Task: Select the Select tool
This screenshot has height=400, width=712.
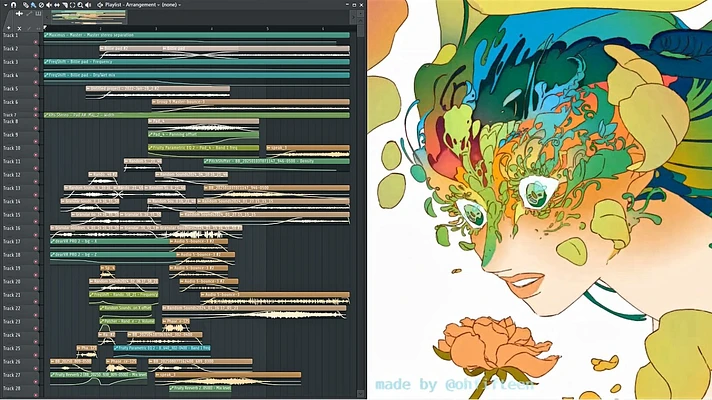Action: pyautogui.click(x=72, y=5)
